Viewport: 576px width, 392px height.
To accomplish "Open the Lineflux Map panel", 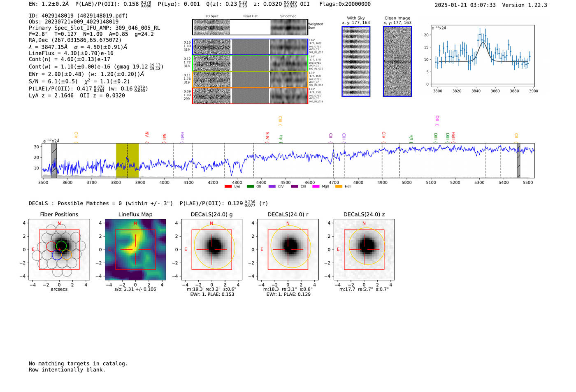I will (135, 250).
